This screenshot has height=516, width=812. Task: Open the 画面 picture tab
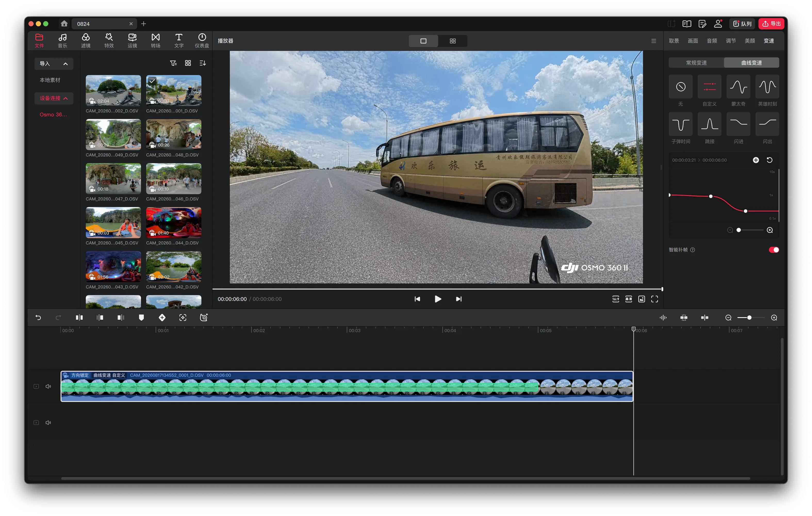[693, 41]
